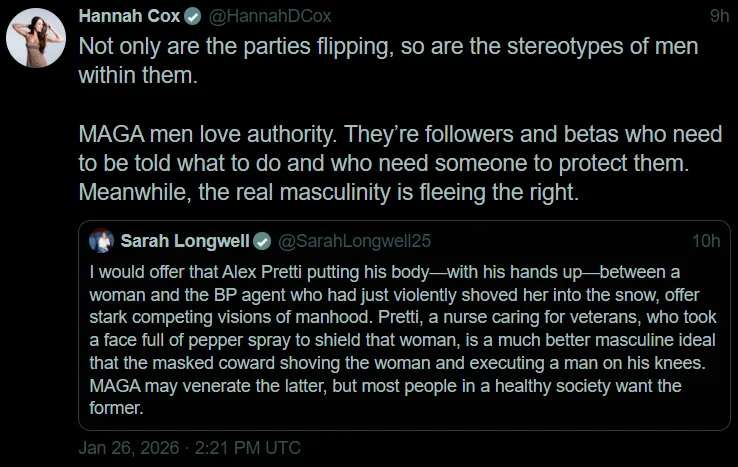Click Sarah Longwell's verified checkmark badge
This screenshot has height=467, width=738.
262,241
